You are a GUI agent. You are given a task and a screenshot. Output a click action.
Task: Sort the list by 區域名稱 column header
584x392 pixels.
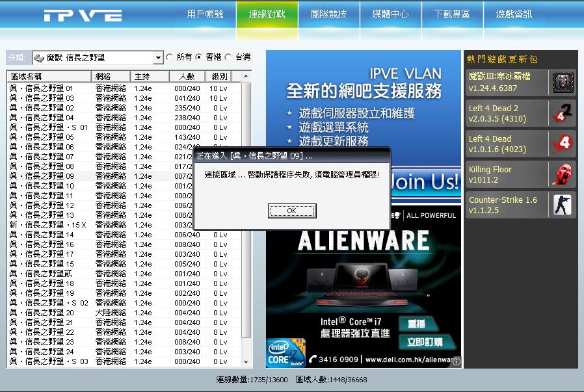click(x=49, y=76)
